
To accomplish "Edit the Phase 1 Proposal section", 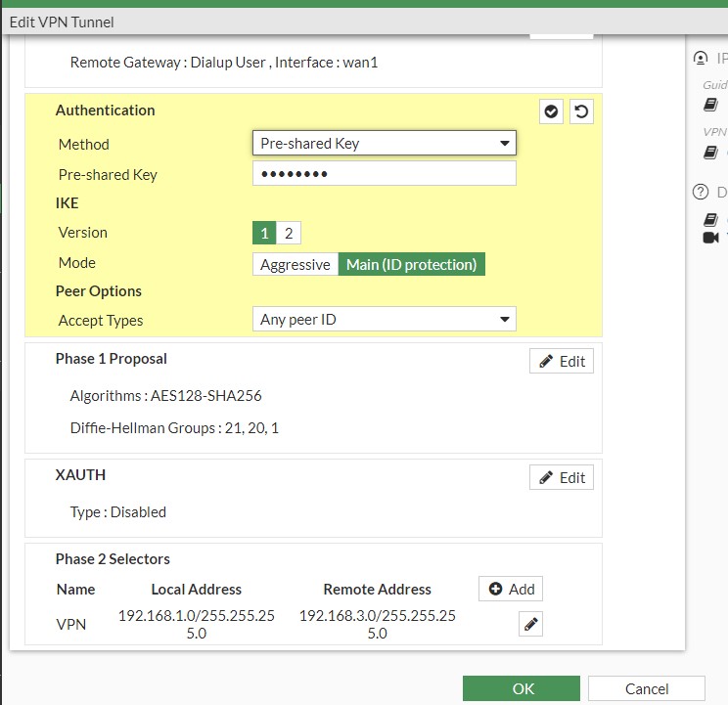I will click(x=562, y=361).
